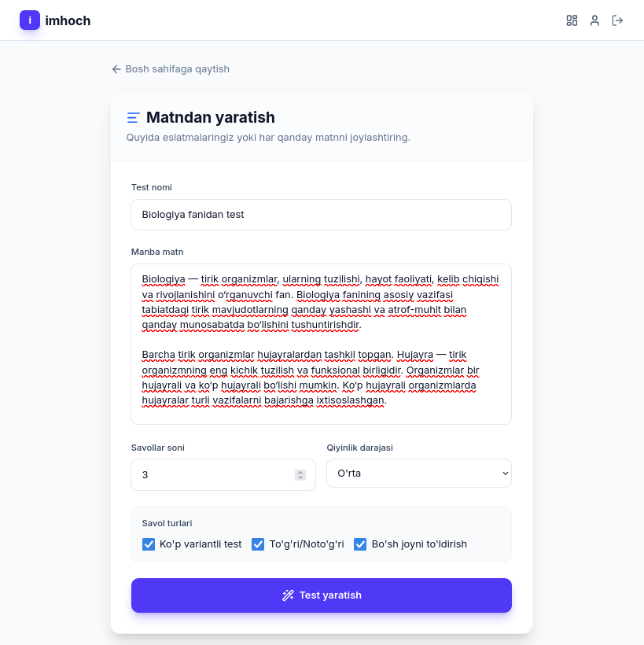
Task: Click the Savollar soni number stepper arrows
Action: (300, 474)
